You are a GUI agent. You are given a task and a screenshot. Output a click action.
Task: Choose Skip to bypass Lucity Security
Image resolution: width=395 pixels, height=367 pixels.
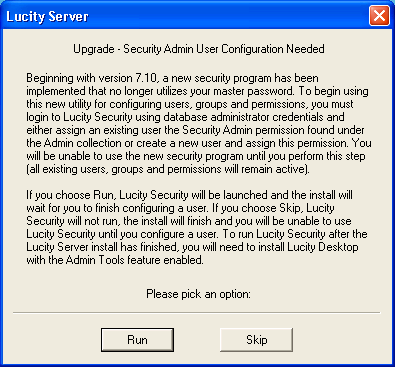tap(256, 340)
